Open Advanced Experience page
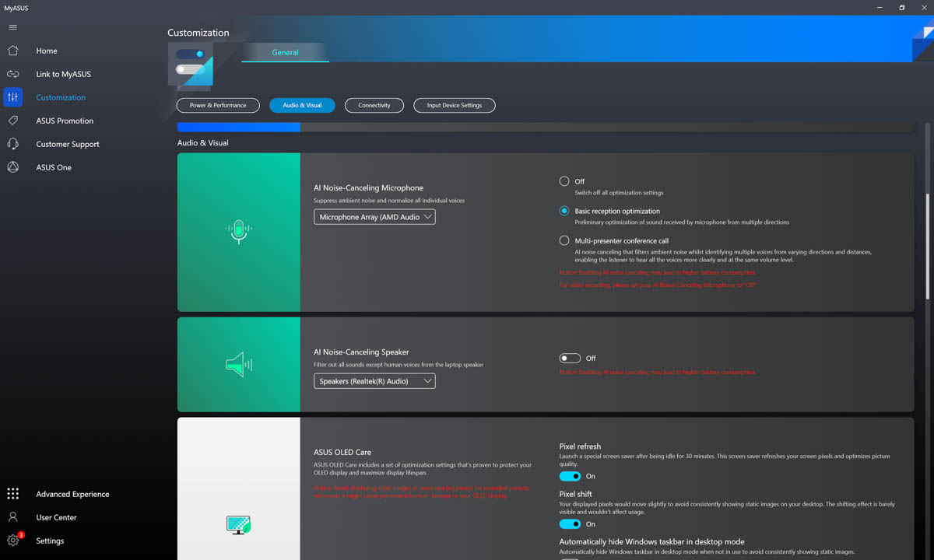934x560 pixels. pyautogui.click(x=72, y=494)
